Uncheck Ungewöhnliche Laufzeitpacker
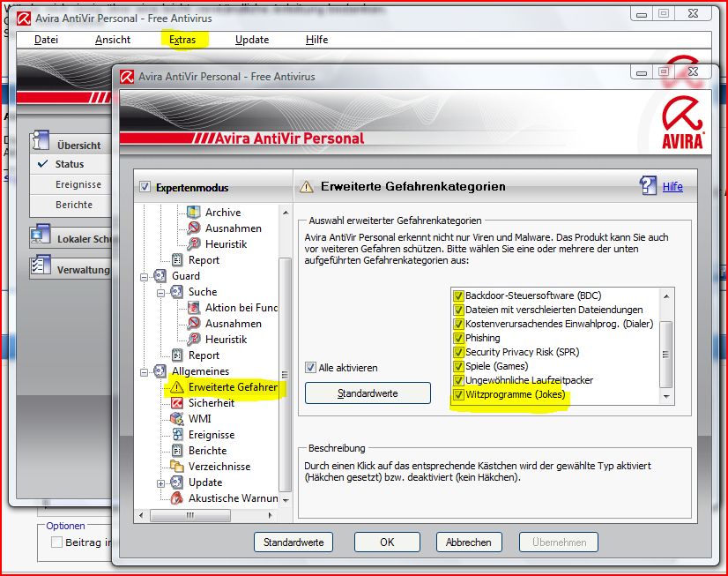This screenshot has height=576, width=728. coord(458,380)
